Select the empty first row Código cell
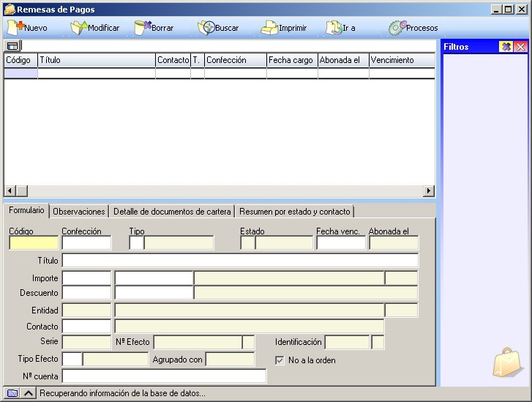This screenshot has height=402, width=532. click(x=20, y=73)
